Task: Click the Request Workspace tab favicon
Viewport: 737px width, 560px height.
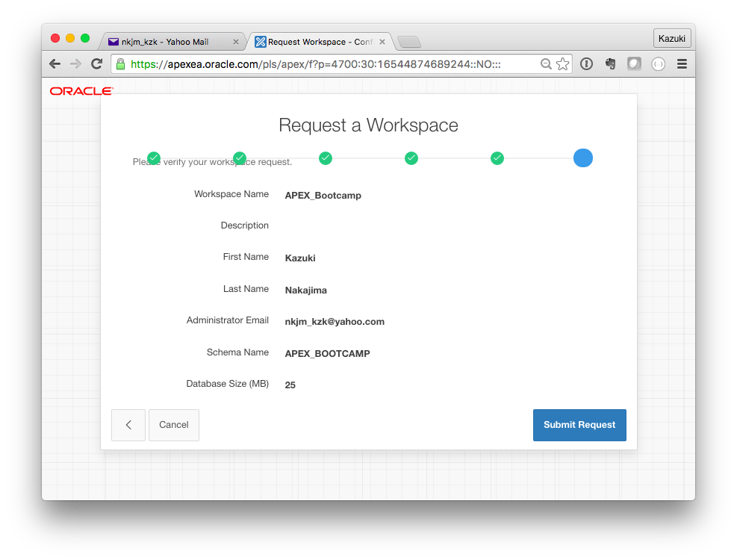Action: click(261, 42)
